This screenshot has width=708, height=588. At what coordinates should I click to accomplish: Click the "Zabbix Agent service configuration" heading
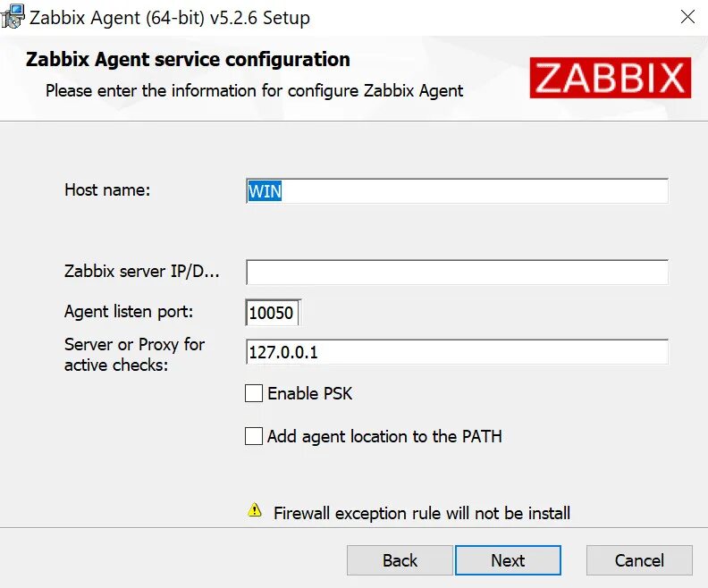[x=188, y=60]
